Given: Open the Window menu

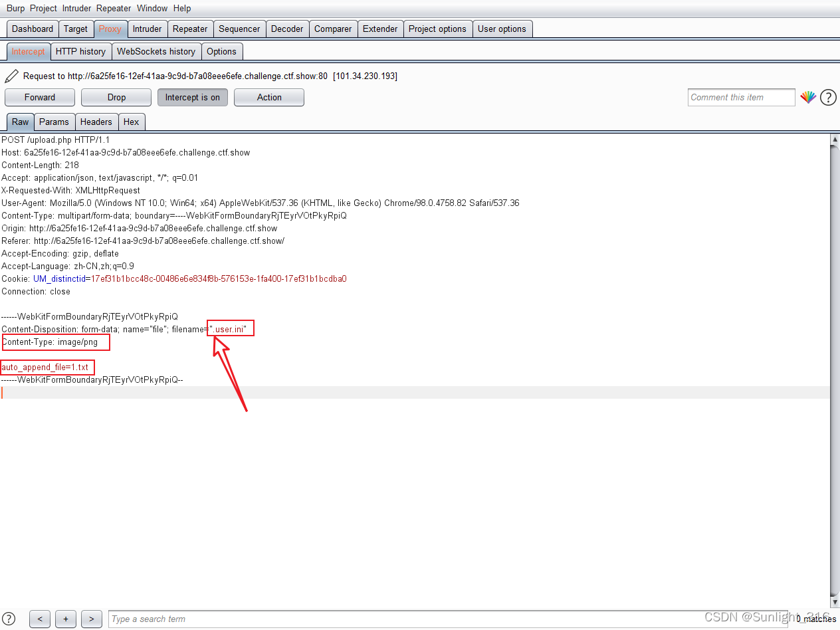Looking at the screenshot, I should click(x=152, y=8).
